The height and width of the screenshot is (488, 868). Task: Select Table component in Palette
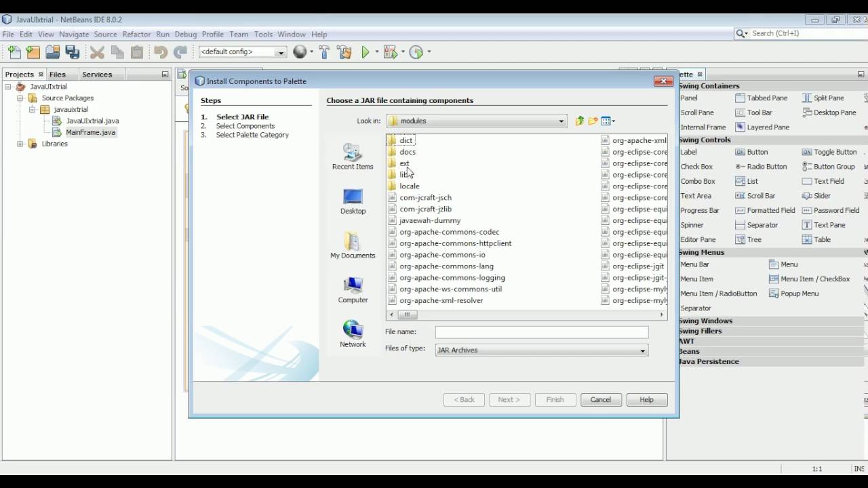pos(816,240)
